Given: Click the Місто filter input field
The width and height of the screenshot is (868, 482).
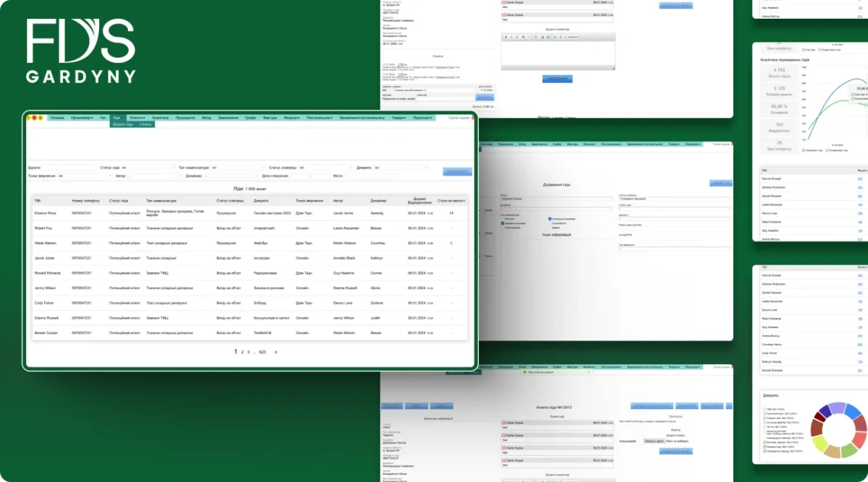Looking at the screenshot, I should pos(372,176).
